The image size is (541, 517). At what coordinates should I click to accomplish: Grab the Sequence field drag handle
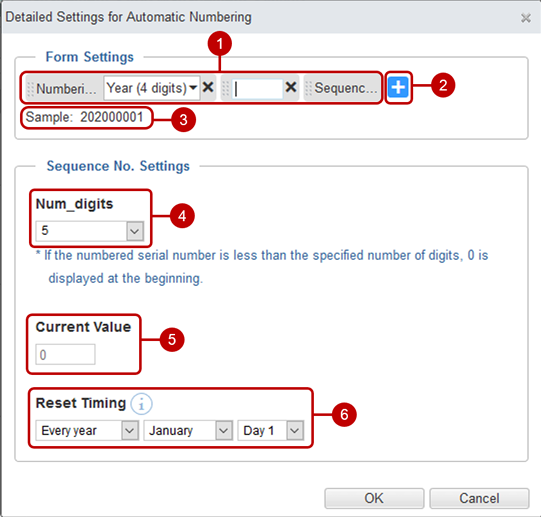(309, 89)
